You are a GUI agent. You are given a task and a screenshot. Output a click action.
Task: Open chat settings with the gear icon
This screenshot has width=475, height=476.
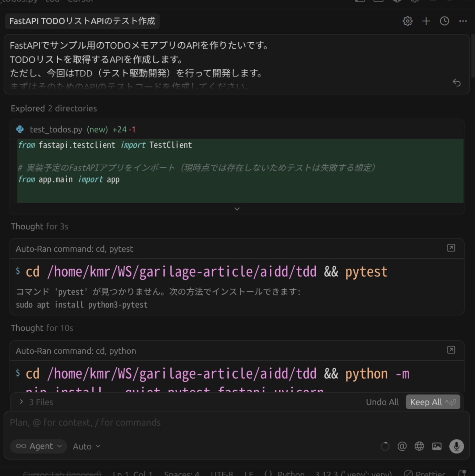(x=407, y=21)
